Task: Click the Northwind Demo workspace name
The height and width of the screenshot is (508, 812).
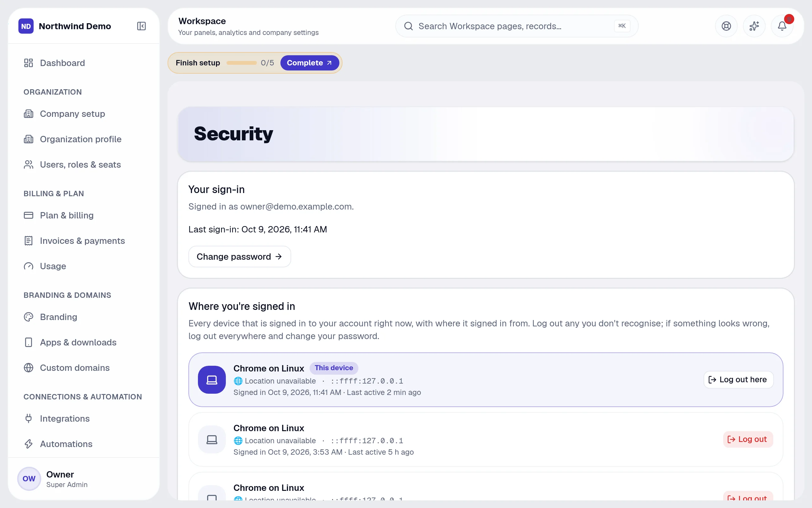Action: [x=75, y=26]
